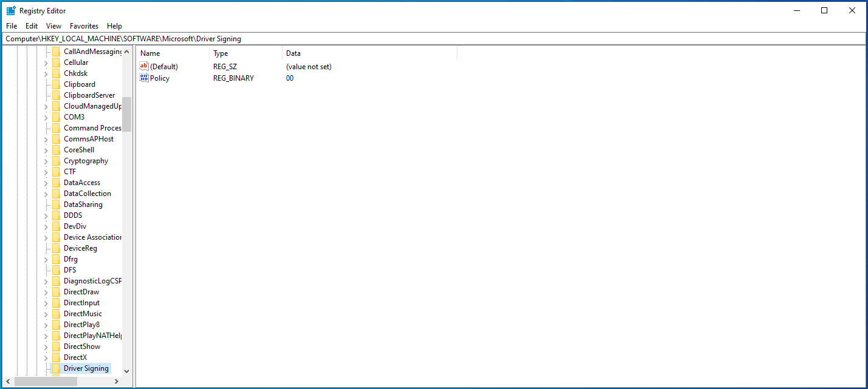Expand the COM3 key node
This screenshot has height=389, width=868.
[46, 118]
